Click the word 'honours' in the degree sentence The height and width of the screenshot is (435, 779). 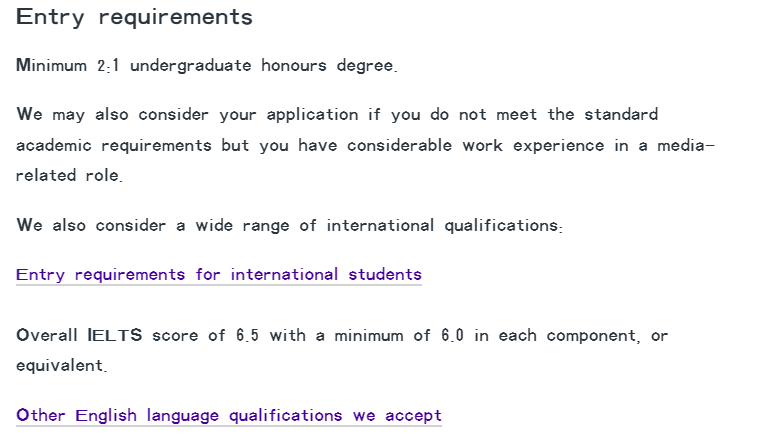point(294,66)
